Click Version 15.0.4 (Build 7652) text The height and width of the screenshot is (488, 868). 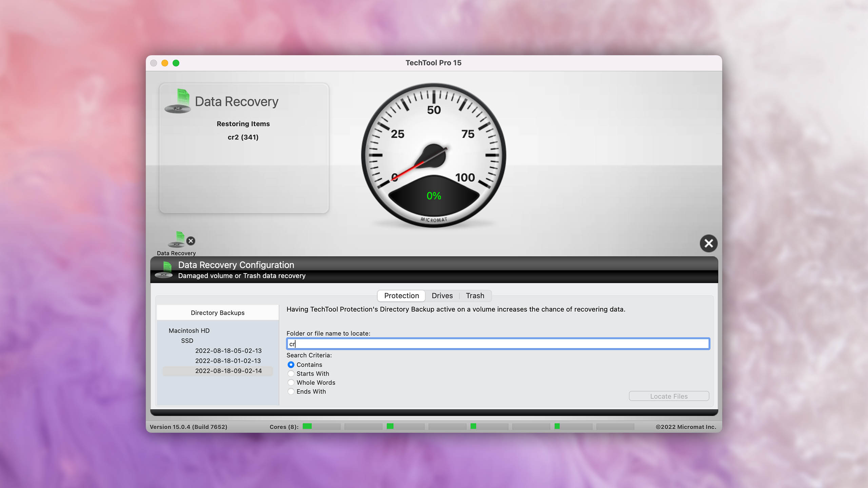[189, 427]
